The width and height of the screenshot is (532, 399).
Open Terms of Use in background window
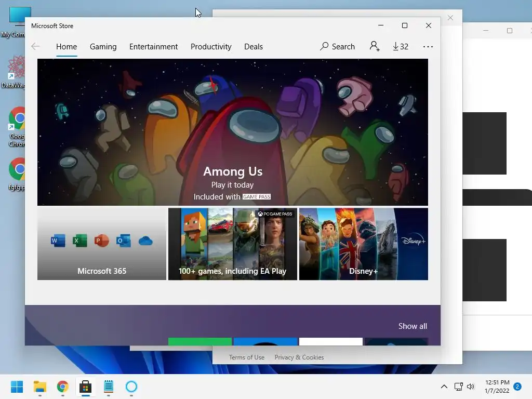coord(247,357)
